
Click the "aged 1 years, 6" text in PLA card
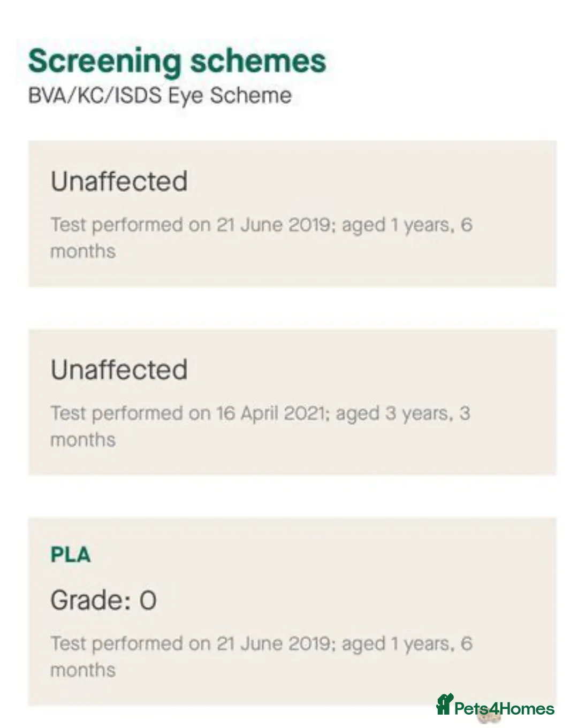pyautogui.click(x=407, y=643)
